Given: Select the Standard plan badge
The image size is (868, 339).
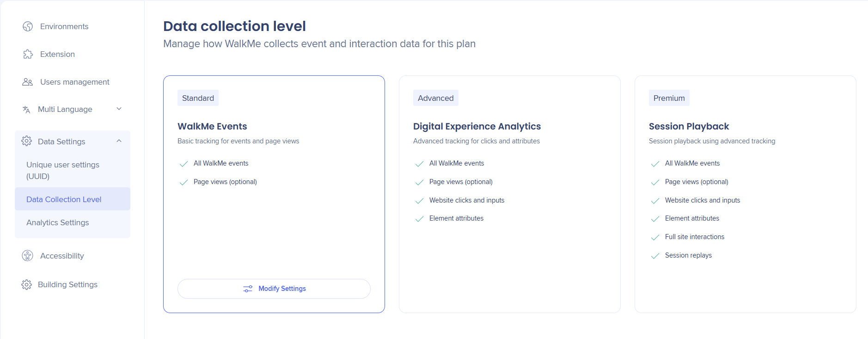Looking at the screenshot, I should (198, 98).
